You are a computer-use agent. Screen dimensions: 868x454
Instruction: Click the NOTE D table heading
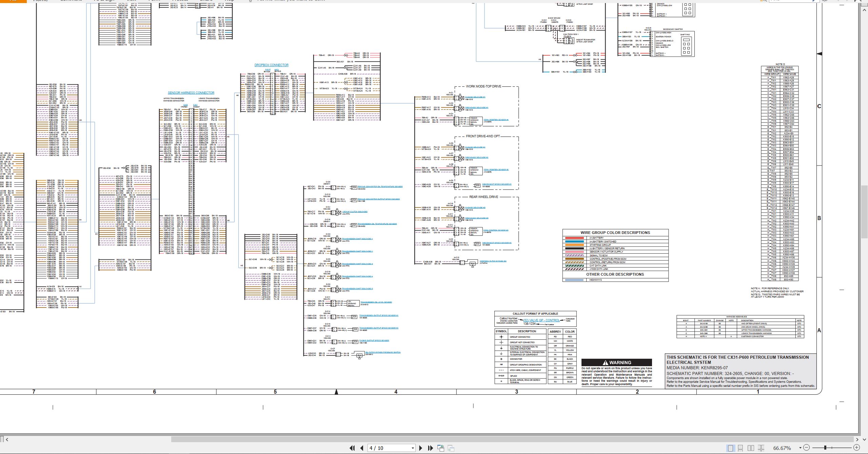tap(780, 64)
